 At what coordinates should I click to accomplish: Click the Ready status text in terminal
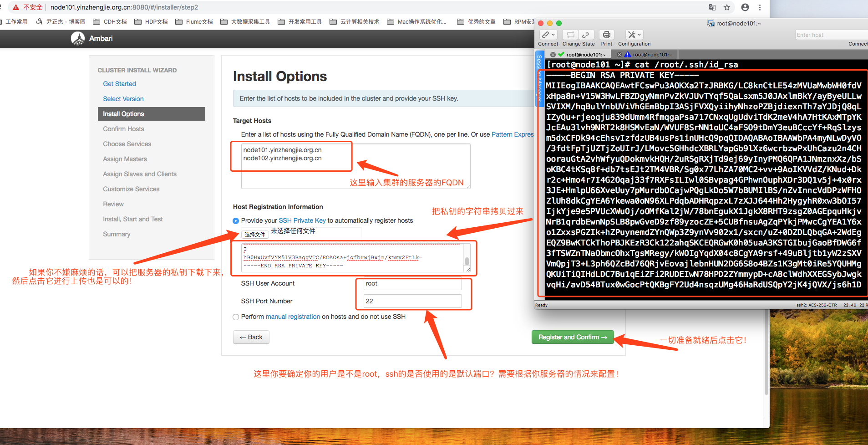pyautogui.click(x=542, y=305)
